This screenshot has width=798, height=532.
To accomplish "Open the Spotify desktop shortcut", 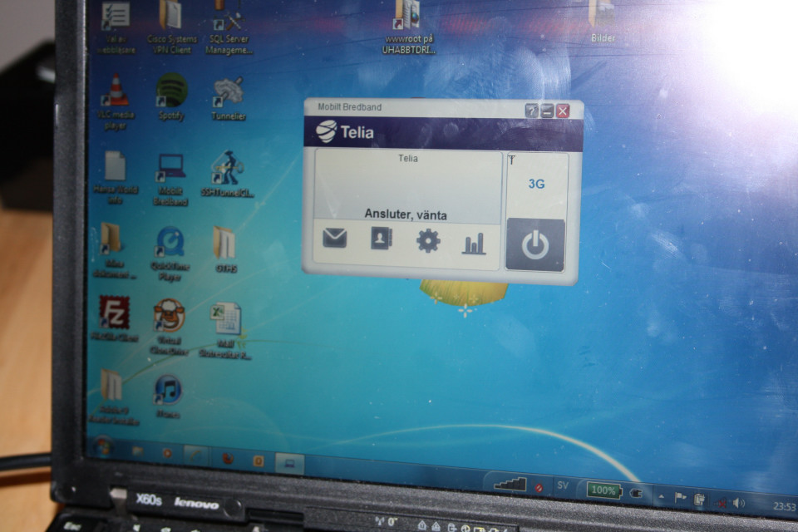I will tap(171, 91).
